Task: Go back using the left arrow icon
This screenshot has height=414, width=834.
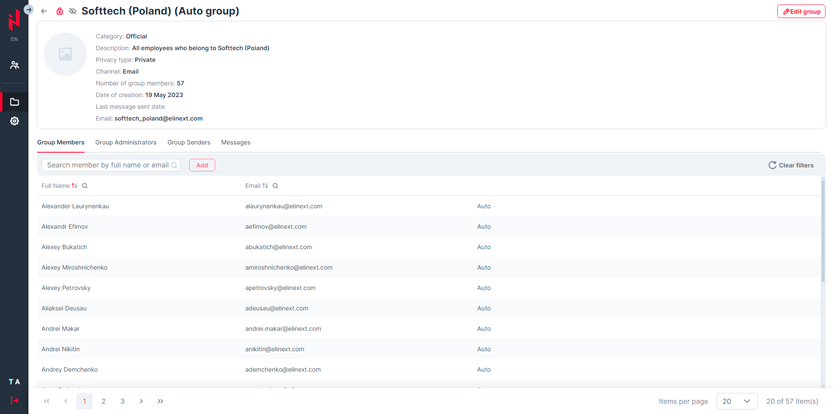Action: (x=44, y=11)
